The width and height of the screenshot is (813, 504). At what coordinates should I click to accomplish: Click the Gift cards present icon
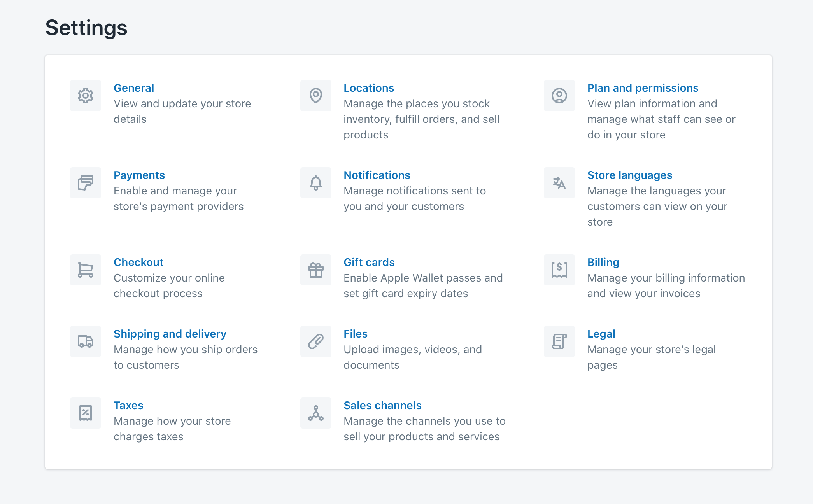pyautogui.click(x=315, y=270)
